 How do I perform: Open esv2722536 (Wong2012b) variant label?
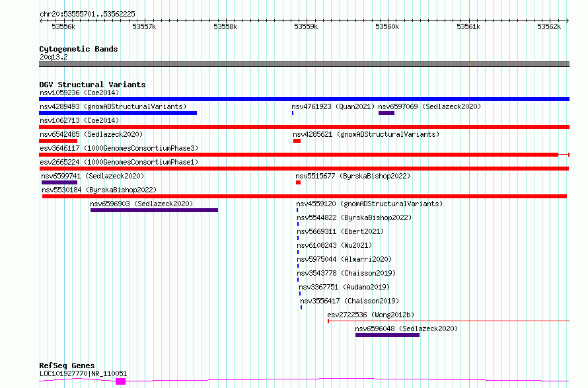[371, 315]
